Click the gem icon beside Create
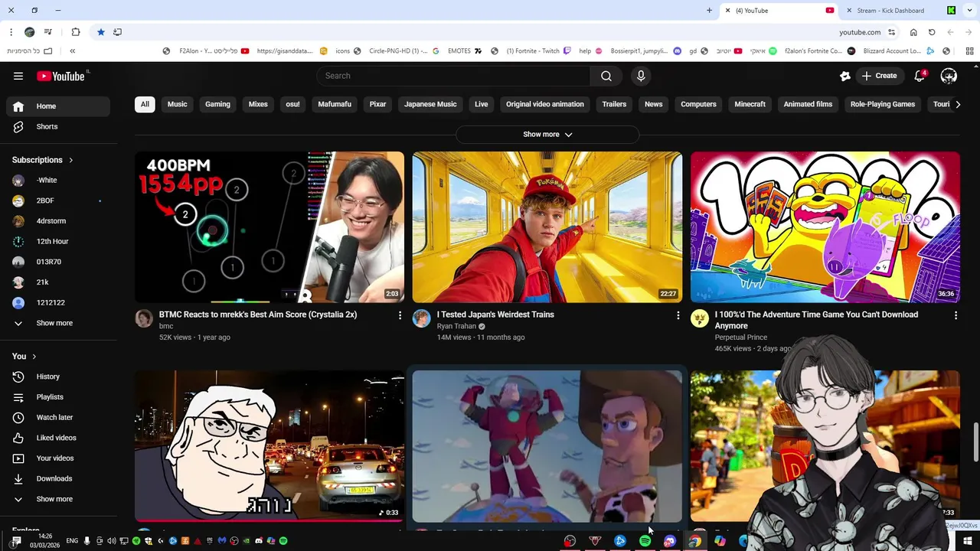The image size is (980, 551). 845,76
